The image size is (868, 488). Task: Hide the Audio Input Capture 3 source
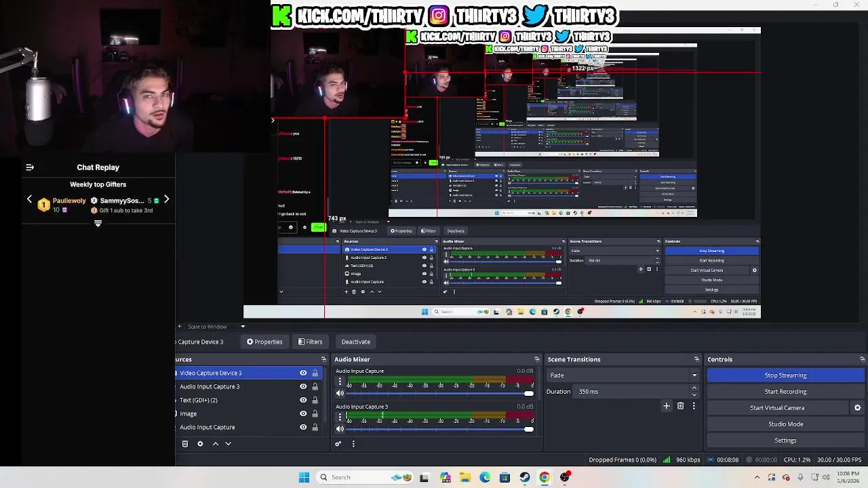point(303,386)
